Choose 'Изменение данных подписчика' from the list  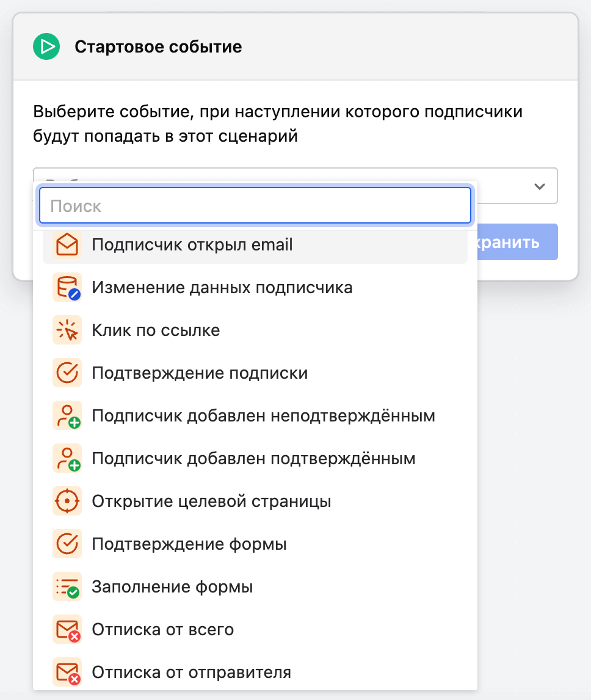point(222,288)
